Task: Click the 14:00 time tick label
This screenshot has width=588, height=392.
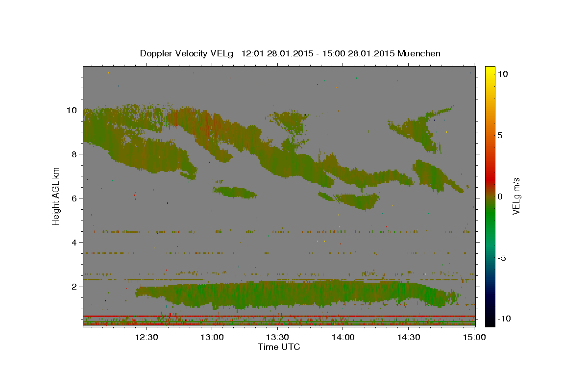Action: (x=343, y=337)
